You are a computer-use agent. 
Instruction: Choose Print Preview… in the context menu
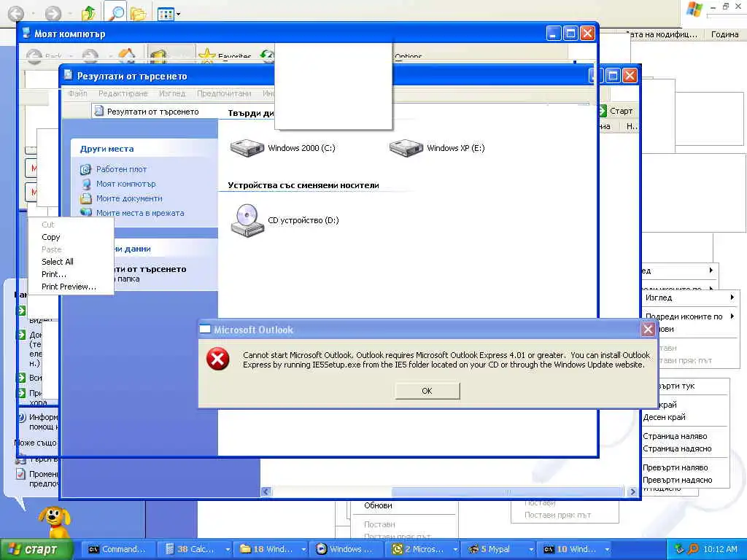71,287
